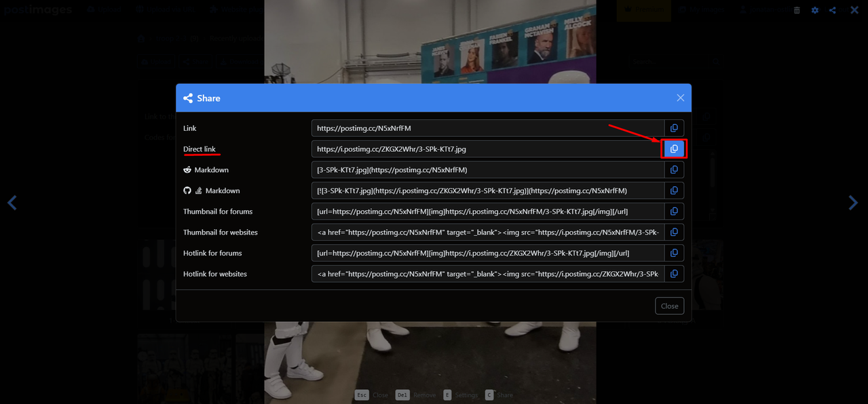
Task: Copy the Thumbnail for forums code
Action: tap(674, 211)
